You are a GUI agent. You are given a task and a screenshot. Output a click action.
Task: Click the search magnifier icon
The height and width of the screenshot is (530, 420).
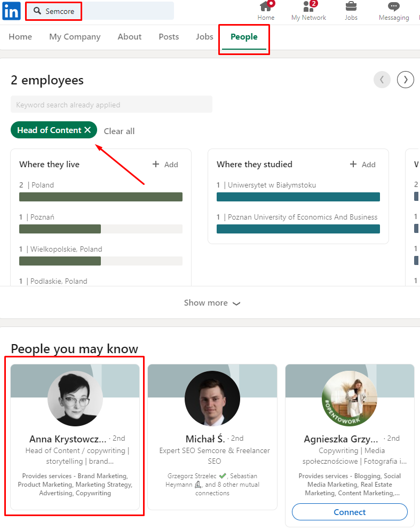coord(37,11)
